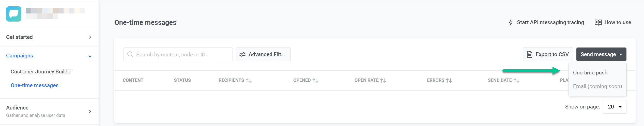Click the Send message button
Screen dimensions: 644x126
click(601, 54)
